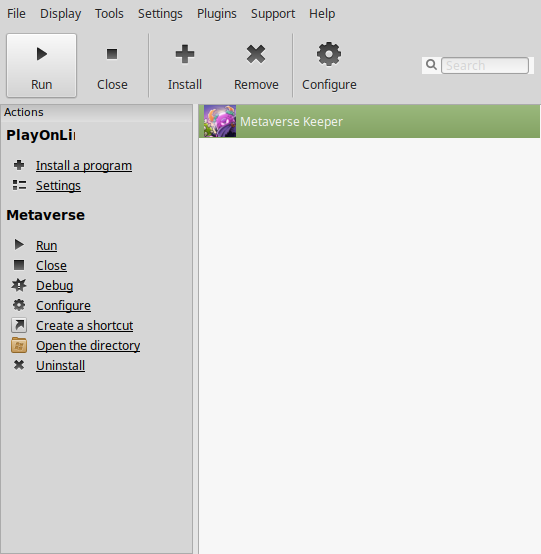
Task: Click the Create a shortcut link
Action: click(x=84, y=325)
